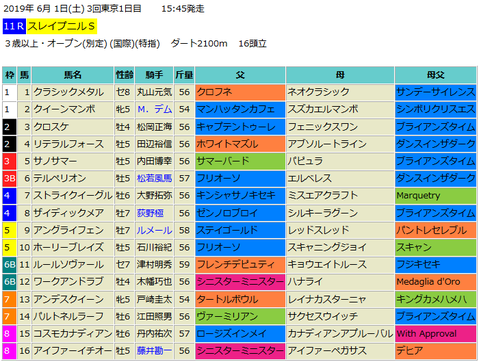Click damsire cell フジキセキ
This screenshot has height=362, width=479.
436,265
